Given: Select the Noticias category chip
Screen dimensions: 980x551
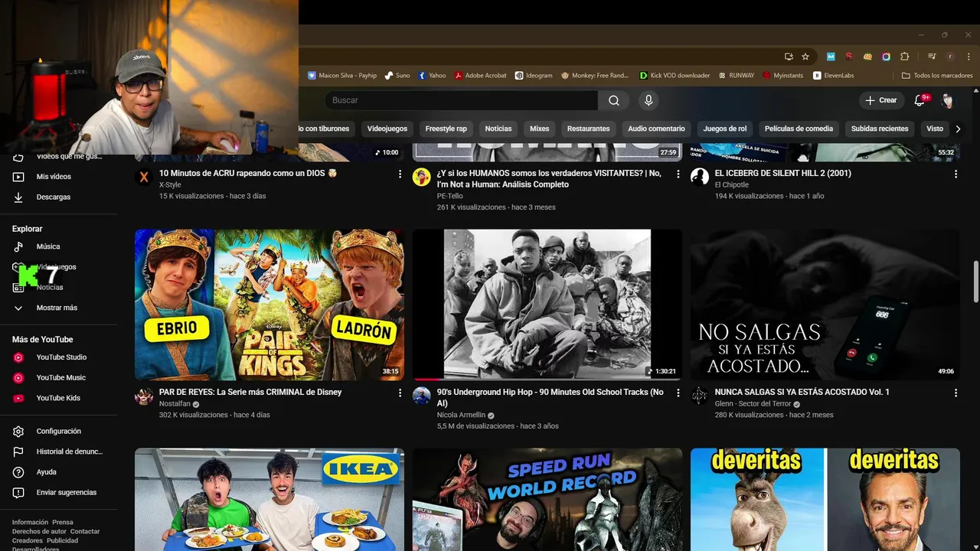Looking at the screenshot, I should [x=498, y=129].
